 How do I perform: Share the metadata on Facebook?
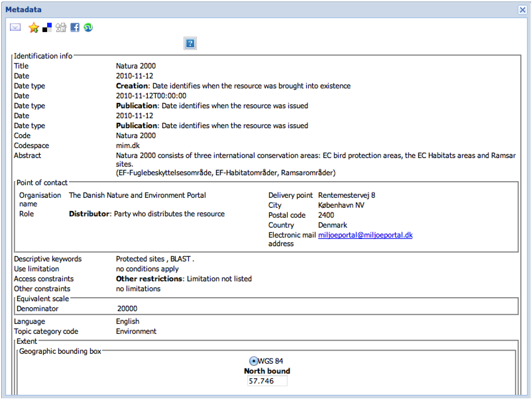(75, 27)
